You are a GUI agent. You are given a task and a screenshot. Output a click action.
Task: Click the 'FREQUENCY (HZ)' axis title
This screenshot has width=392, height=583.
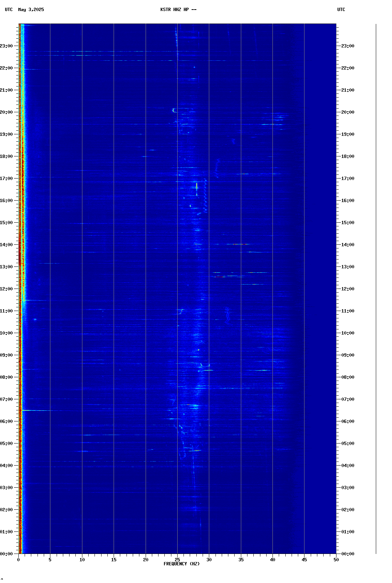pyautogui.click(x=182, y=564)
